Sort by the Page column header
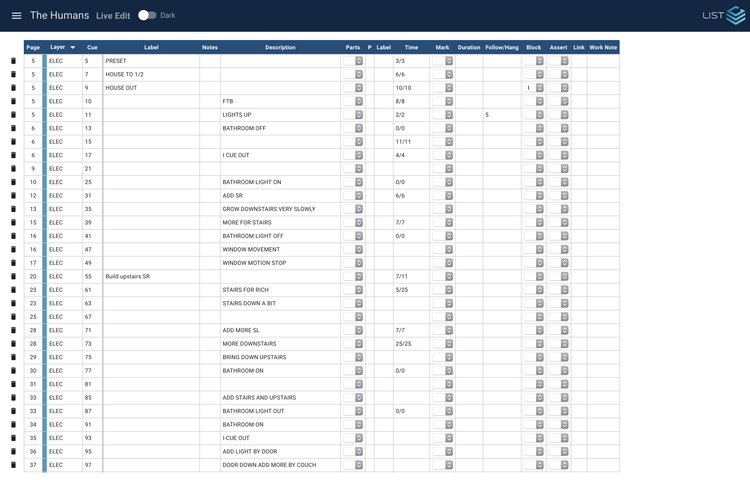Image resolution: width=750 pixels, height=480 pixels. coord(33,47)
